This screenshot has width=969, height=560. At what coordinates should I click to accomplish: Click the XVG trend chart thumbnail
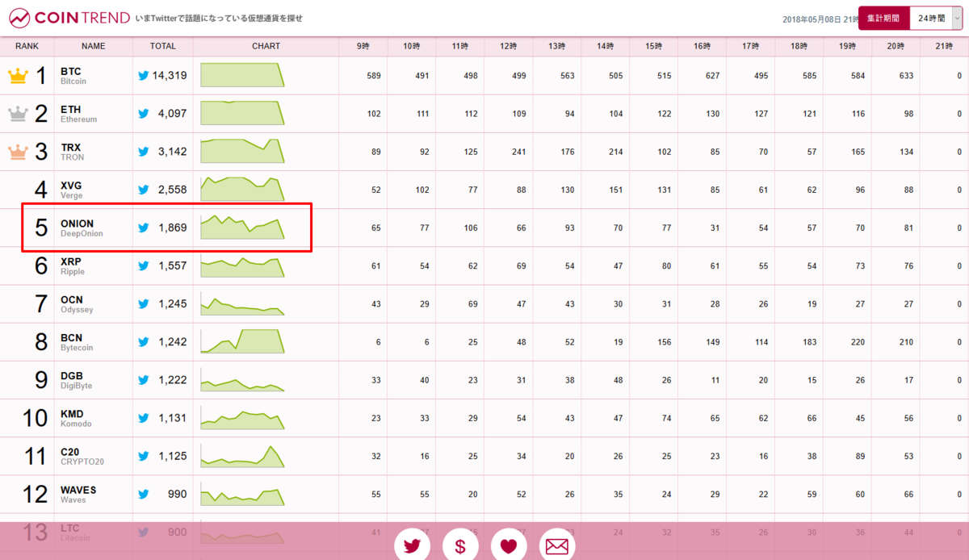[242, 189]
